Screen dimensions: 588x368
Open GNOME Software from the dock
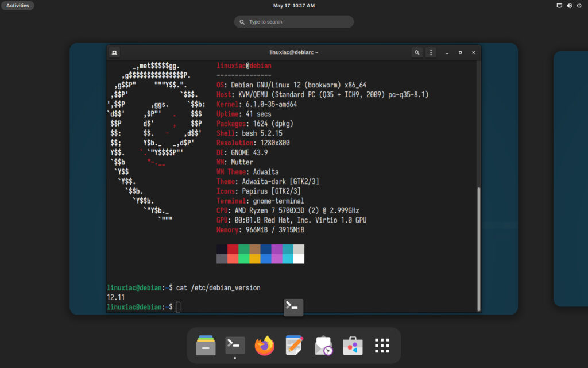click(x=352, y=346)
